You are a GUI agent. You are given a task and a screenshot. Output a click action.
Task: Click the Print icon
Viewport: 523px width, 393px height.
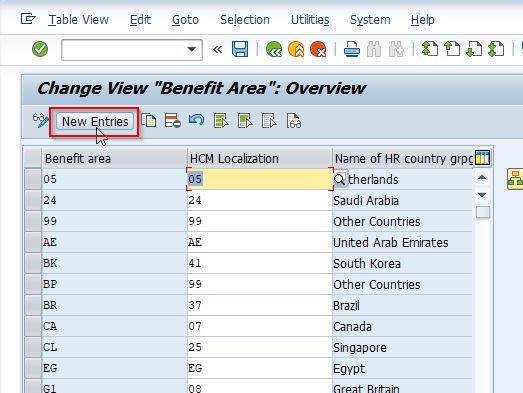coord(352,49)
